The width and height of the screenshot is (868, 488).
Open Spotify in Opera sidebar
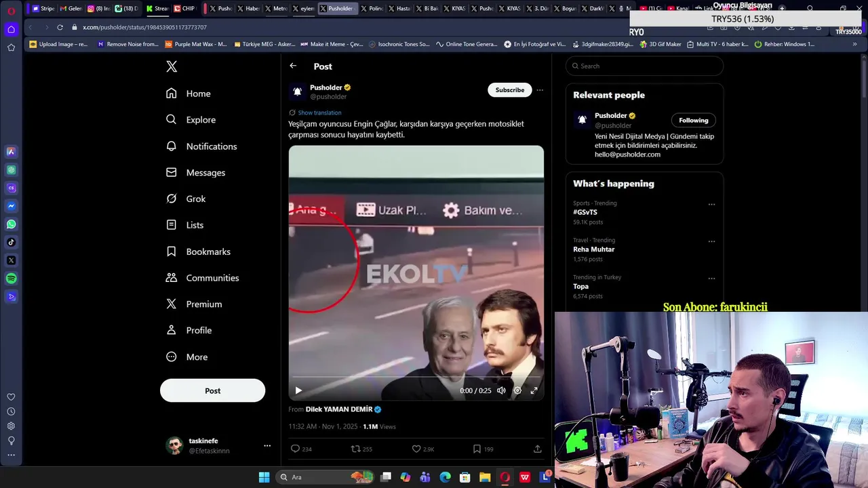coord(11,279)
